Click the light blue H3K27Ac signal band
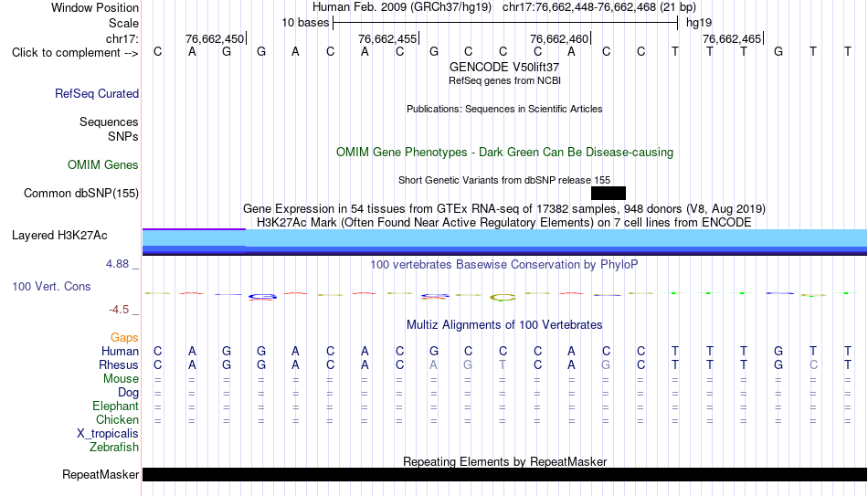Image resolution: width=868 pixels, height=496 pixels. click(504, 238)
